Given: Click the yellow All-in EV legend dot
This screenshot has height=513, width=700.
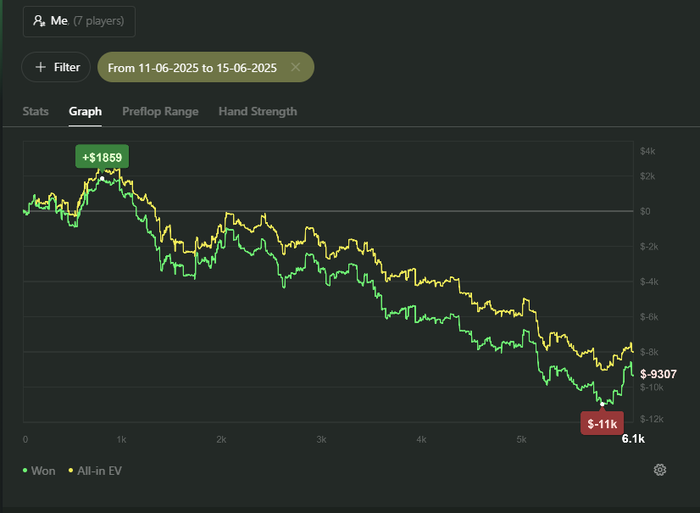Looking at the screenshot, I should tap(71, 470).
